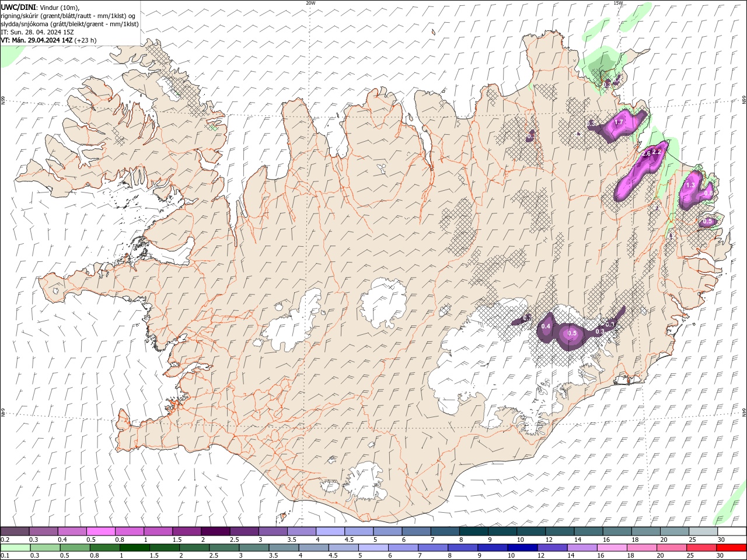
Task: Click the 15W longitude label at the top
Action: [x=618, y=2]
